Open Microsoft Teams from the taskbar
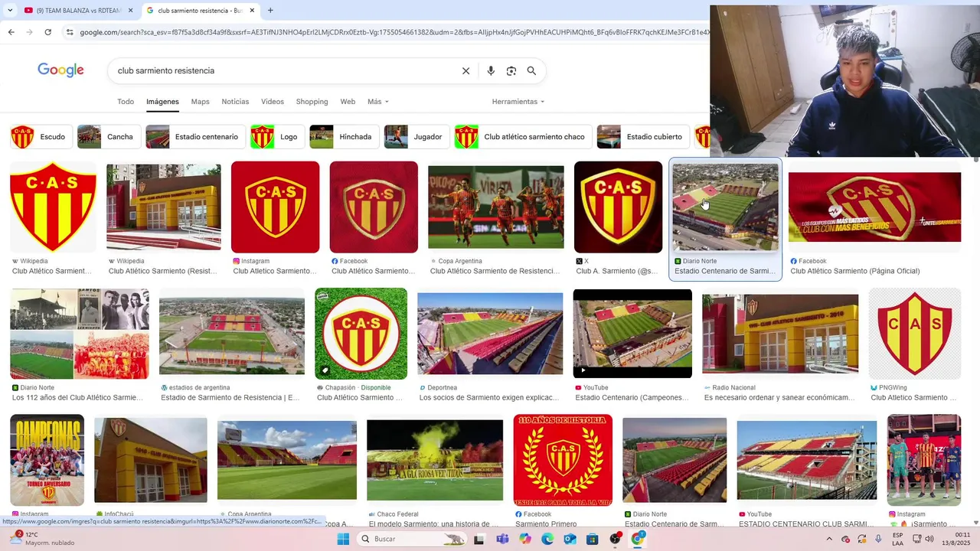Image resolution: width=980 pixels, height=551 pixels. point(502,539)
